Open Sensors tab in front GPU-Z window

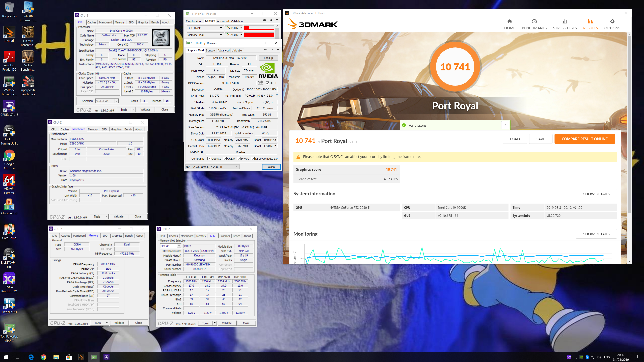point(211,50)
